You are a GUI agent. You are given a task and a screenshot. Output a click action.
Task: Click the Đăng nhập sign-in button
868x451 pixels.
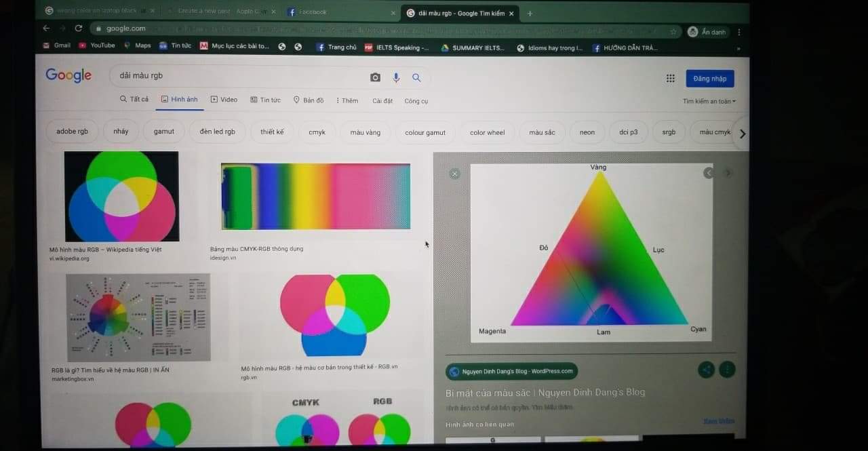tap(709, 78)
